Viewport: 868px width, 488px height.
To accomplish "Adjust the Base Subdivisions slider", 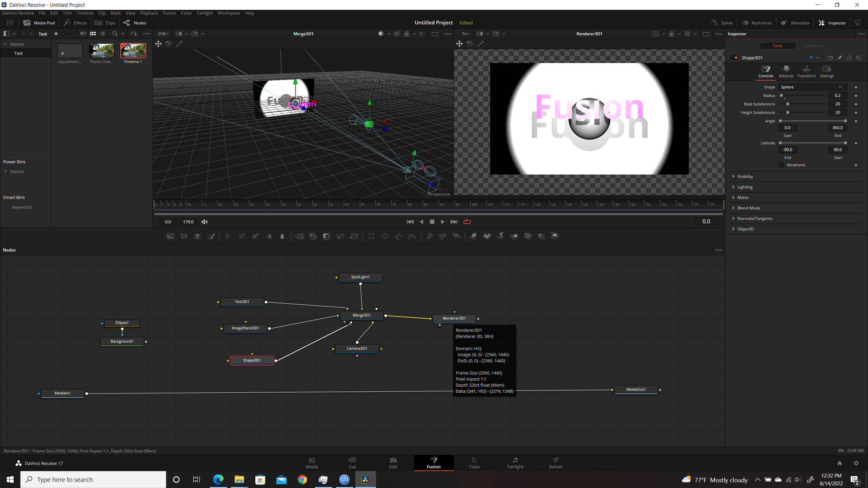I will click(802, 104).
